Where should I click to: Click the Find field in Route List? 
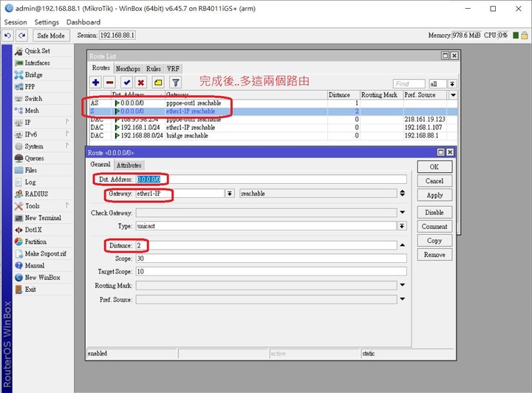tap(409, 83)
